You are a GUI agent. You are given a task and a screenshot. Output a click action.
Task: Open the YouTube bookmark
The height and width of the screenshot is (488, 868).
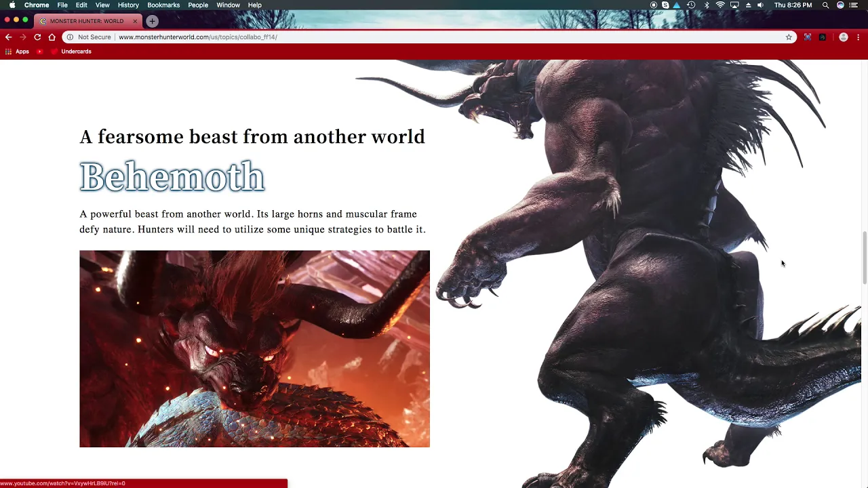pos(40,52)
